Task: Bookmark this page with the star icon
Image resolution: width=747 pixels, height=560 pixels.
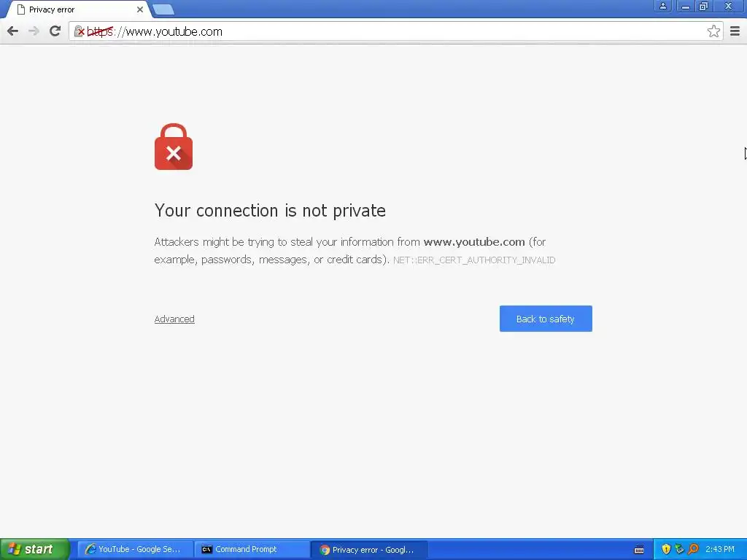Action: pos(713,31)
